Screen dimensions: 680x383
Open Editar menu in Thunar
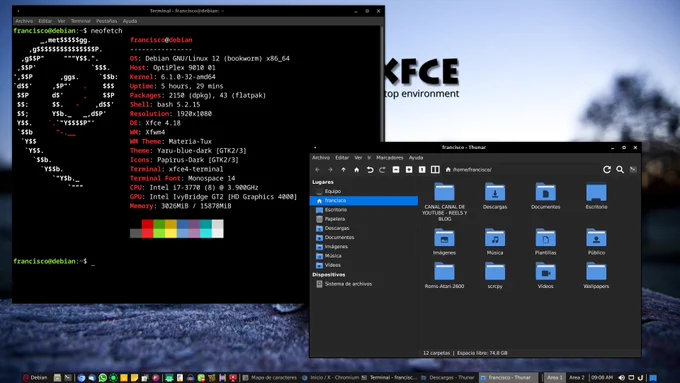[342, 158]
